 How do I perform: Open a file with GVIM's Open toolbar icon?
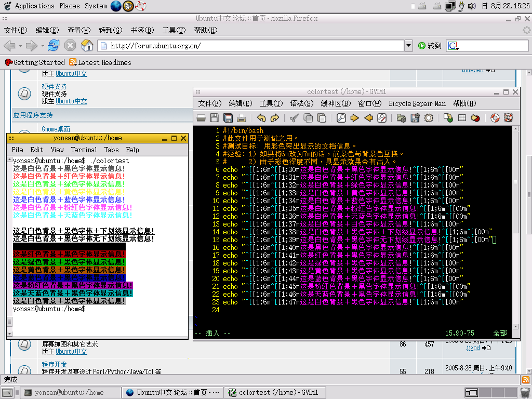point(201,118)
